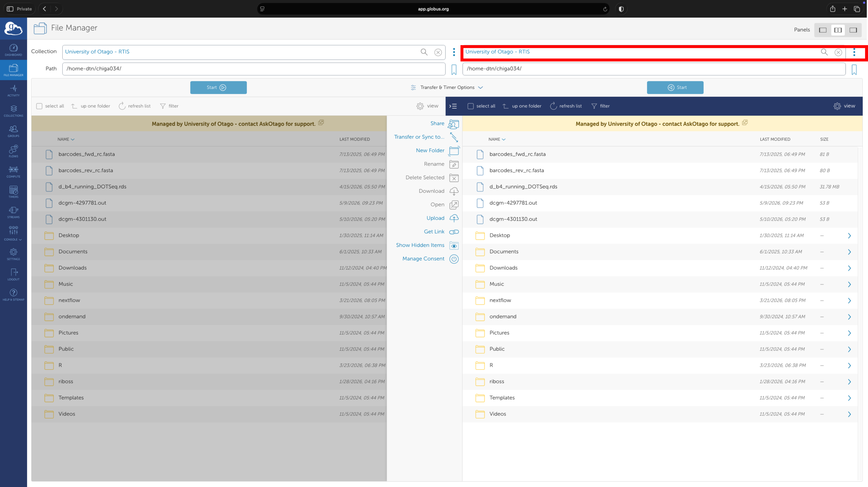Choose Get Link from the actions menu
This screenshot has height=487, width=868.
tap(441, 232)
